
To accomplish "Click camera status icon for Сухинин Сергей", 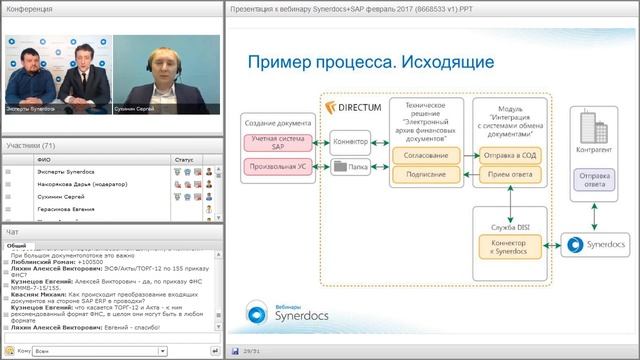I will (x=187, y=197).
